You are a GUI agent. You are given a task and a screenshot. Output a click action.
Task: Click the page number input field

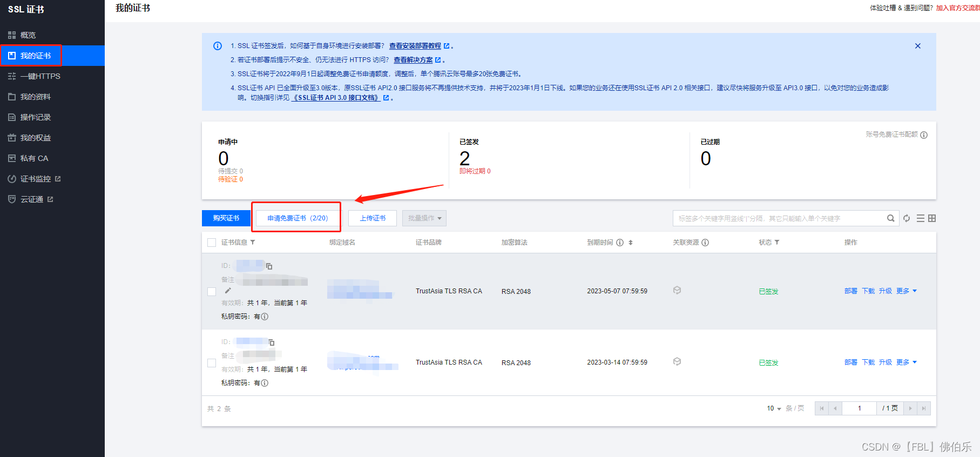(860, 408)
